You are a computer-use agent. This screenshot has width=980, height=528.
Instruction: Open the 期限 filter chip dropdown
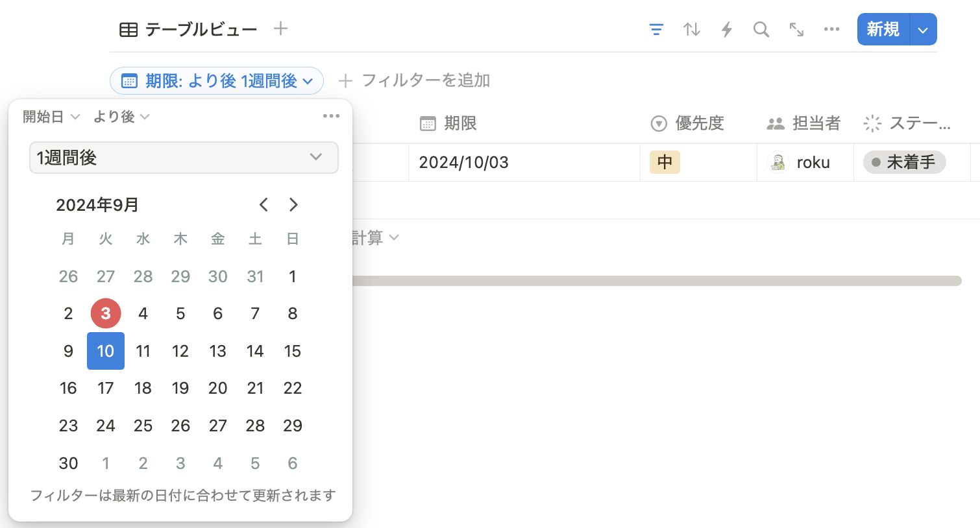(x=217, y=81)
